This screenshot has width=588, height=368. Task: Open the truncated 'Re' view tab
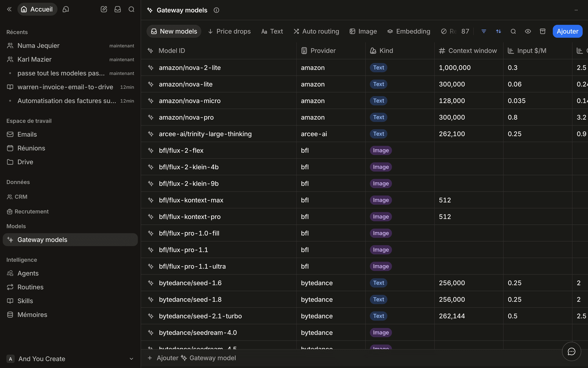coord(449,32)
